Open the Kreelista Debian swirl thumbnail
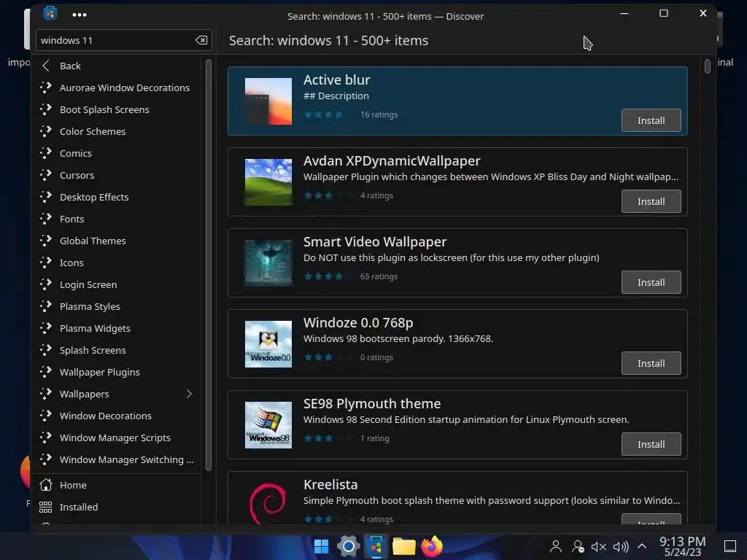 point(268,503)
